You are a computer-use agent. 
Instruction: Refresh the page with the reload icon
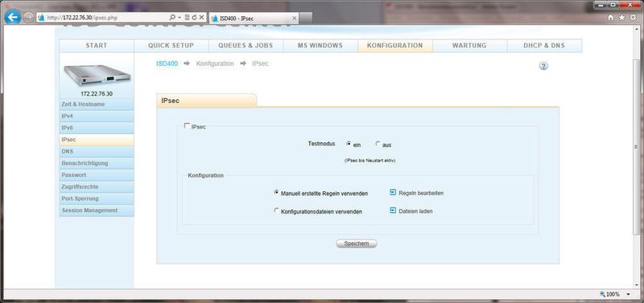click(x=194, y=18)
